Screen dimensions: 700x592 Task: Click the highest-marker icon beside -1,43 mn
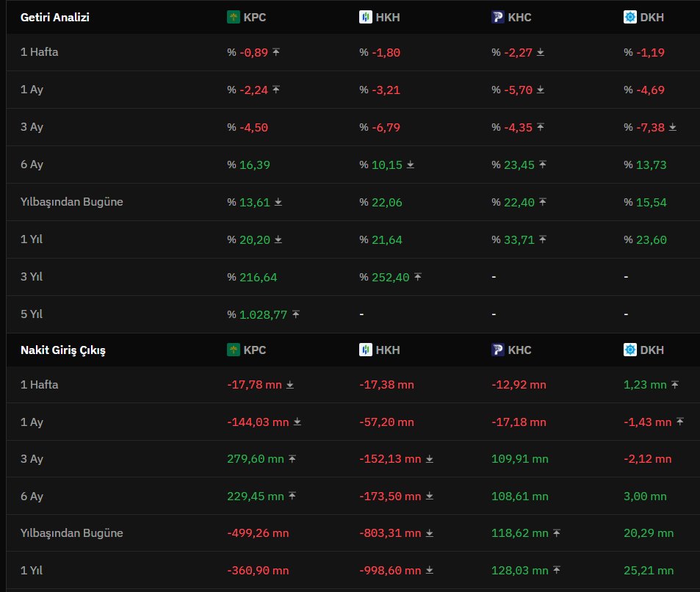pyautogui.click(x=679, y=422)
